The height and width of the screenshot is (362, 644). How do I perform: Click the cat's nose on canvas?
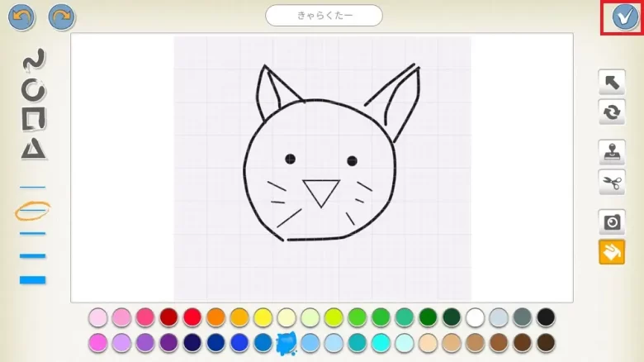pos(320,192)
